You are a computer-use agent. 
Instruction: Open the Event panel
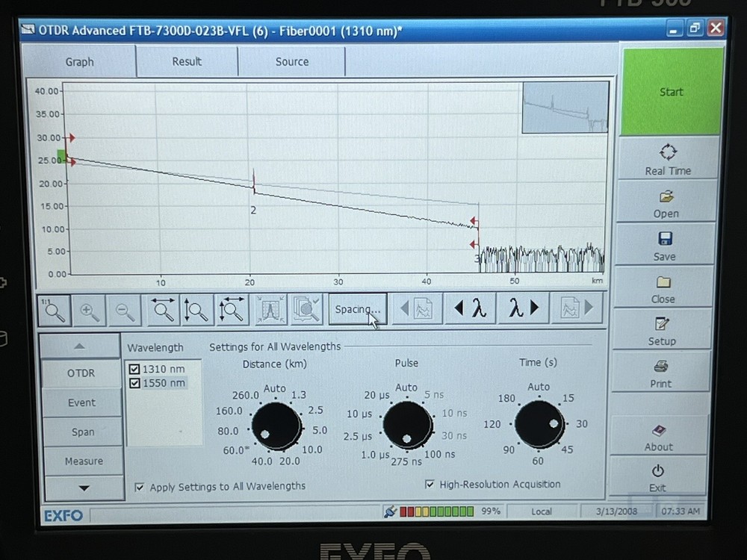(81, 402)
